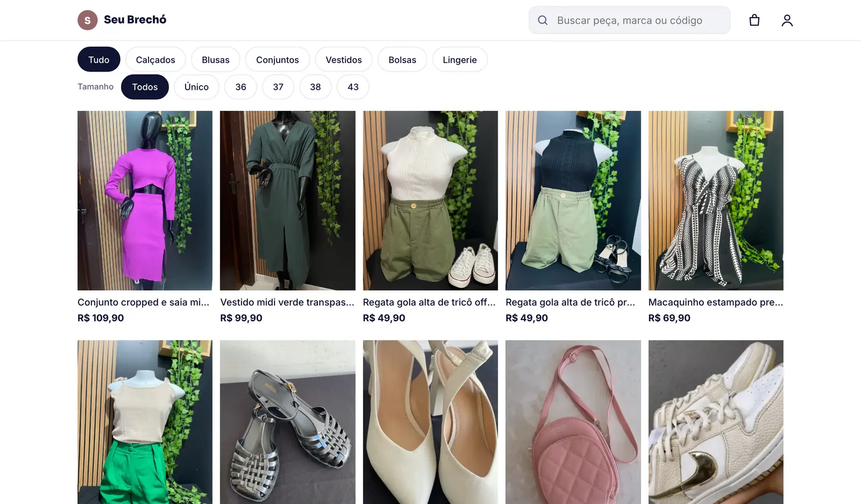Filter by size 36
The image size is (861, 504).
pyautogui.click(x=241, y=87)
